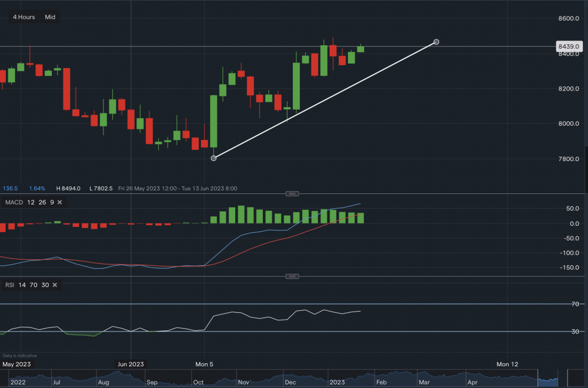This screenshot has width=588, height=388.
Task: Click the RSI indicator settings label
Action: point(9,285)
